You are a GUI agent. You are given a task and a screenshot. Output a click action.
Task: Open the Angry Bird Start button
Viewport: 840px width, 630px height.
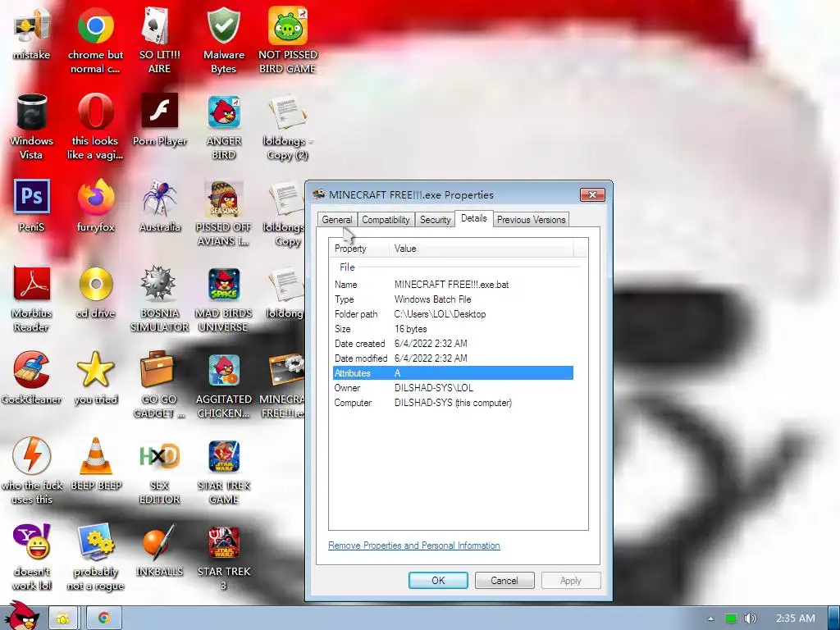[x=22, y=616]
